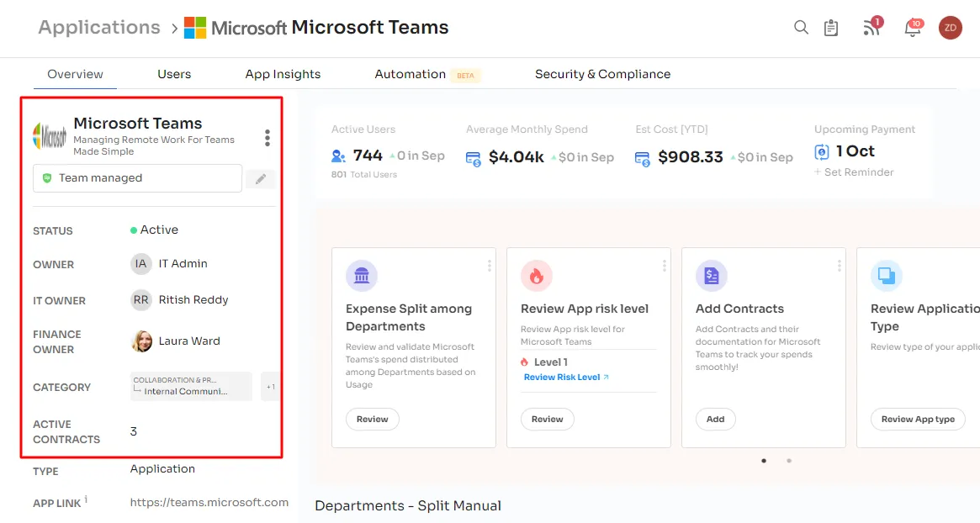
Task: Click Add button on Add Contracts card
Action: pyautogui.click(x=716, y=420)
